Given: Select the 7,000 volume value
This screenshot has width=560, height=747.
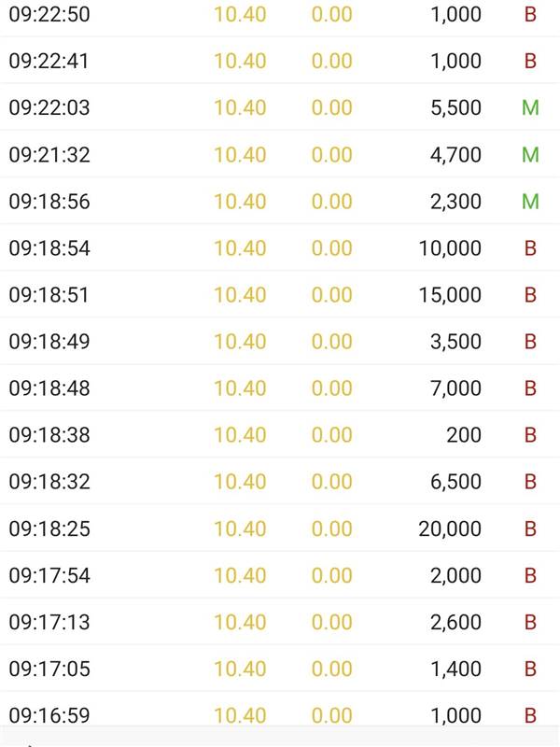Looking at the screenshot, I should point(455,388).
